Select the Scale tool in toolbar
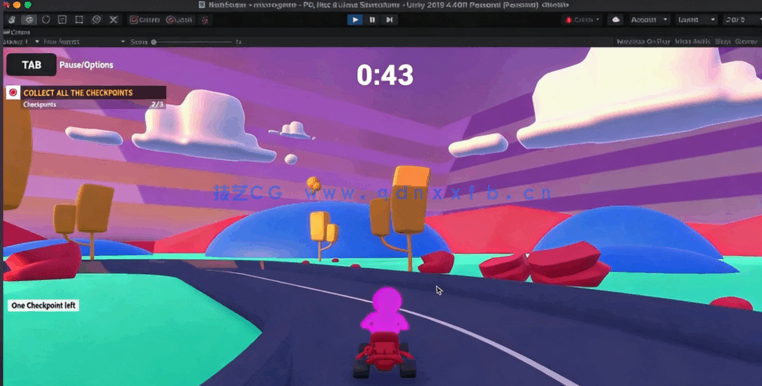Screen dimensions: 762x386 coord(62,20)
